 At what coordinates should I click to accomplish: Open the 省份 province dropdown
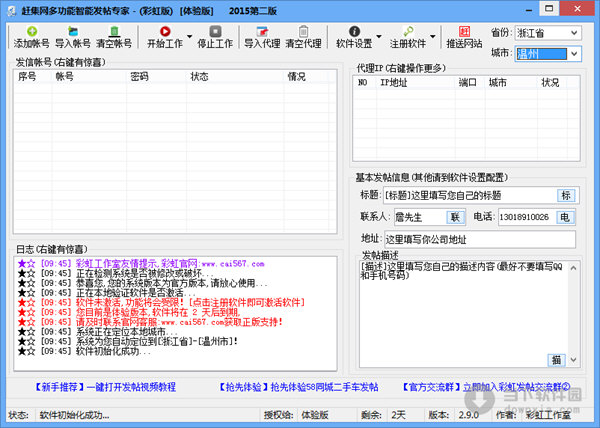click(574, 33)
